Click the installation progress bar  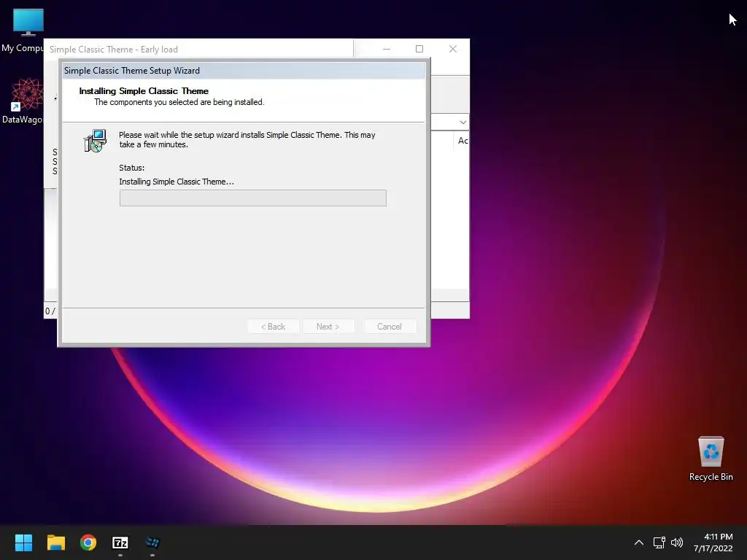coord(253,198)
